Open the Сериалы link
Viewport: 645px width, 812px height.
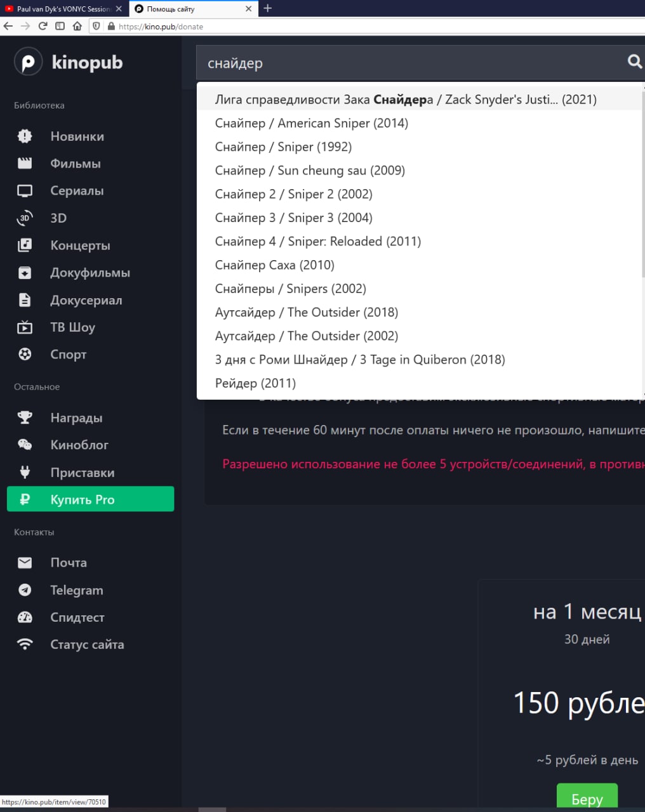[x=77, y=191]
